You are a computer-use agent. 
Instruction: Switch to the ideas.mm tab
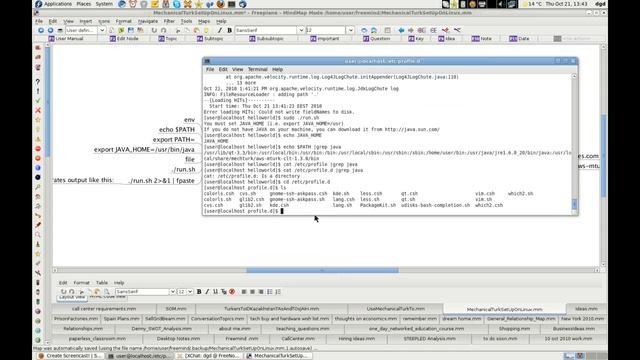tap(586, 309)
